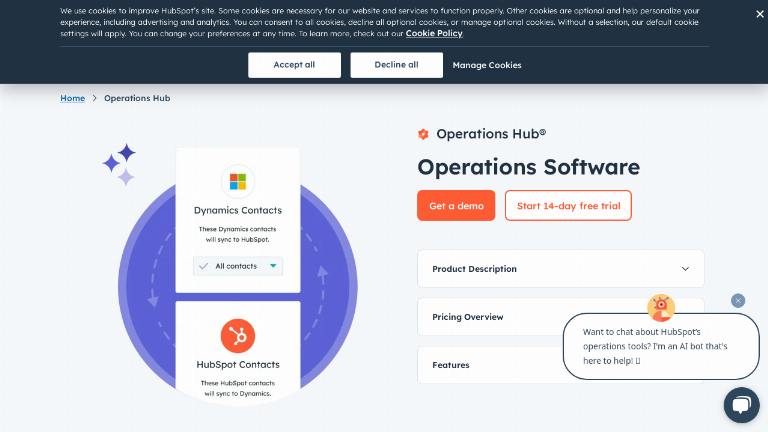Click the Product Description chevron arrow
This screenshot has width=768, height=432.
[685, 269]
